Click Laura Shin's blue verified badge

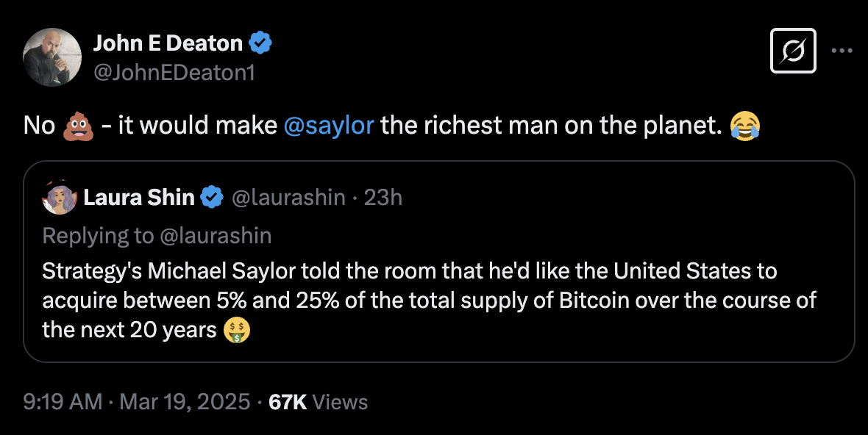click(213, 197)
